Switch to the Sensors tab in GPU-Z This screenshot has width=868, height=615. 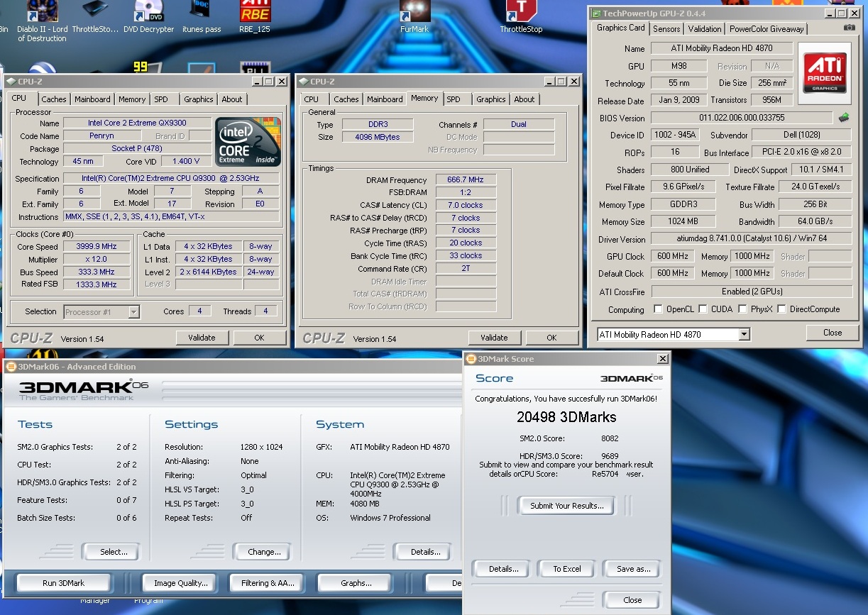pos(666,29)
